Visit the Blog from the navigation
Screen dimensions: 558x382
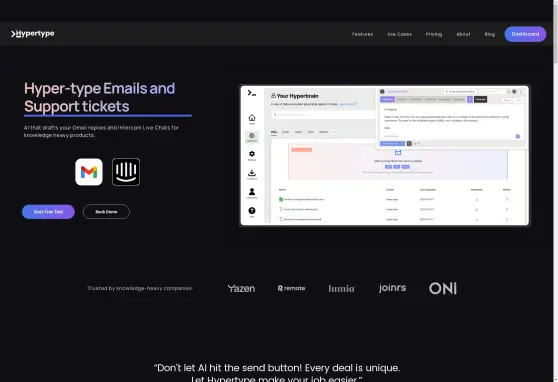(x=490, y=34)
